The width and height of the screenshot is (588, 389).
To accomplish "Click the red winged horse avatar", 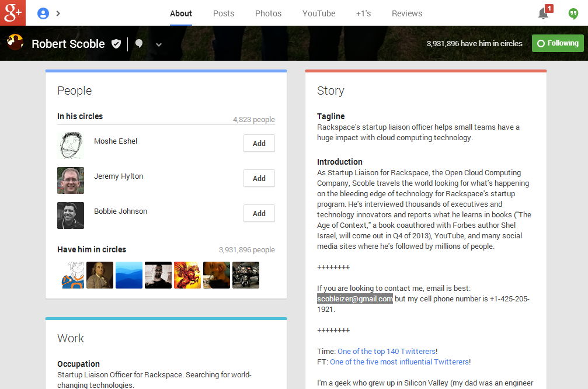I will [x=187, y=275].
